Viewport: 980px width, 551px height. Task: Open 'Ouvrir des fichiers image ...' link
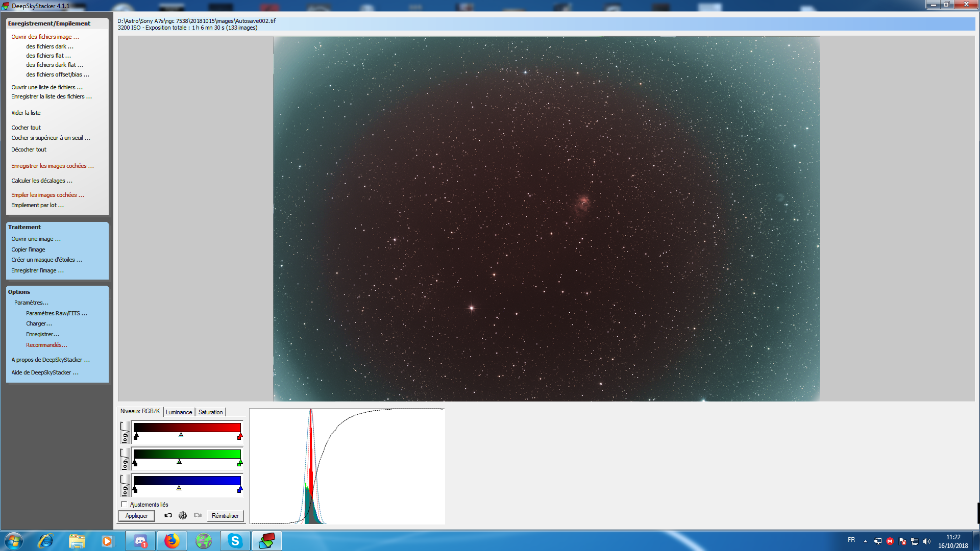45,37
